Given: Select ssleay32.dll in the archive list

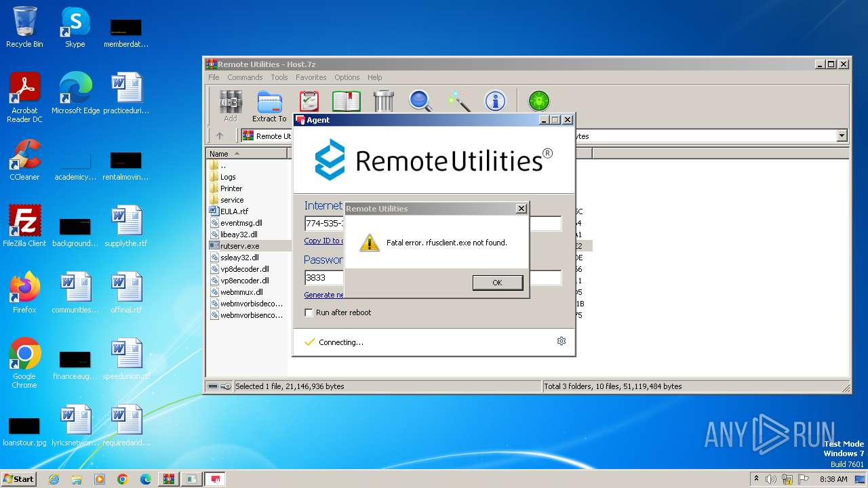Looking at the screenshot, I should click(239, 258).
